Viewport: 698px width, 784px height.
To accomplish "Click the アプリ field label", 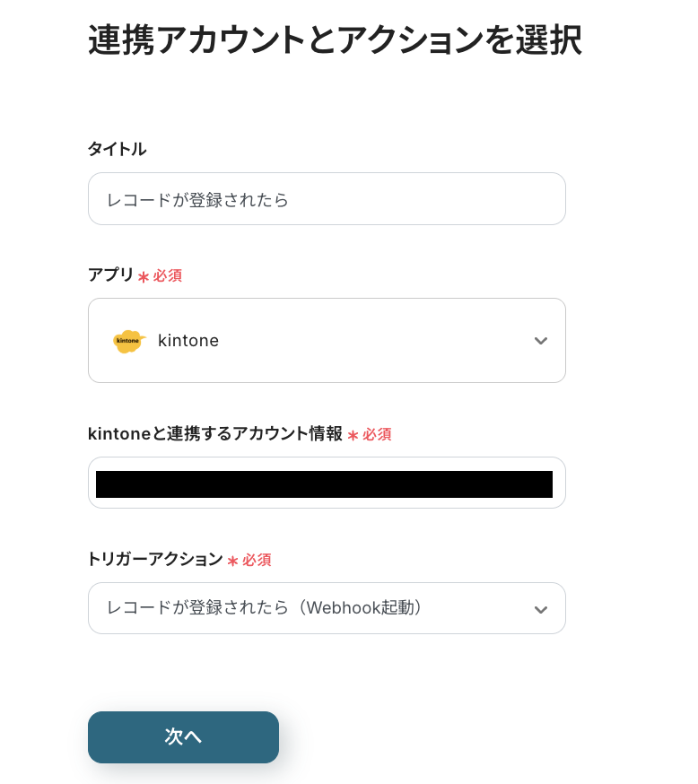I will pyautogui.click(x=110, y=275).
